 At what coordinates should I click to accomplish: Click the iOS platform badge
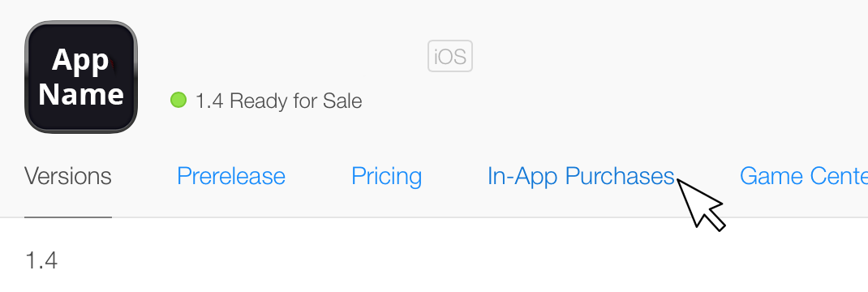tap(450, 56)
